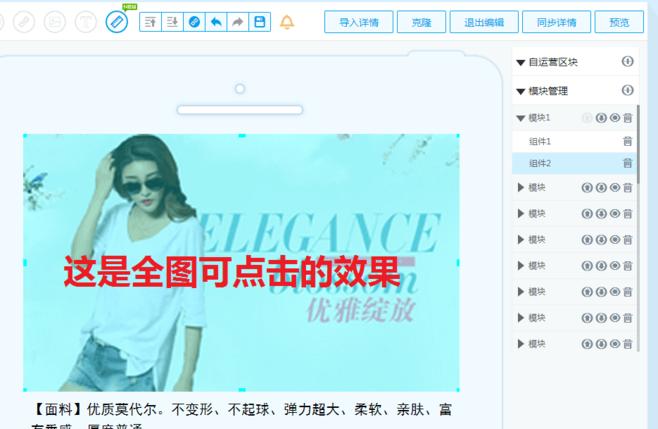The image size is (658, 429).
Task: Trash the 模块 directly below 组件2
Action: 627,188
